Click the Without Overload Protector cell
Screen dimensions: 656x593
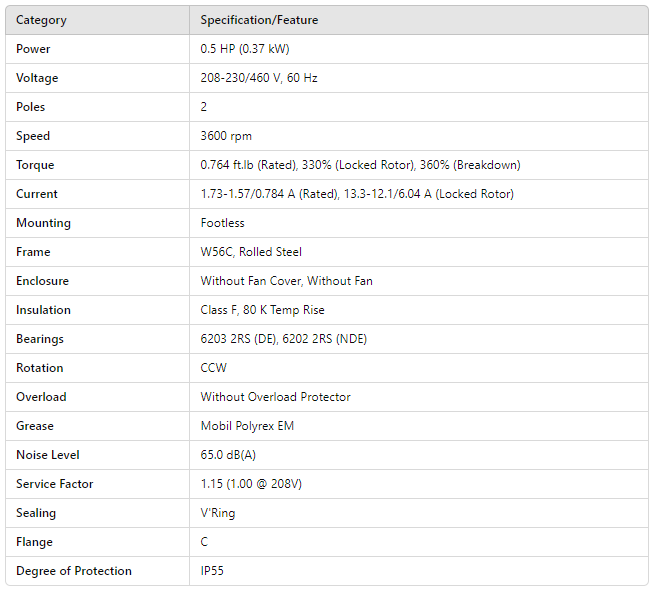pos(275,397)
